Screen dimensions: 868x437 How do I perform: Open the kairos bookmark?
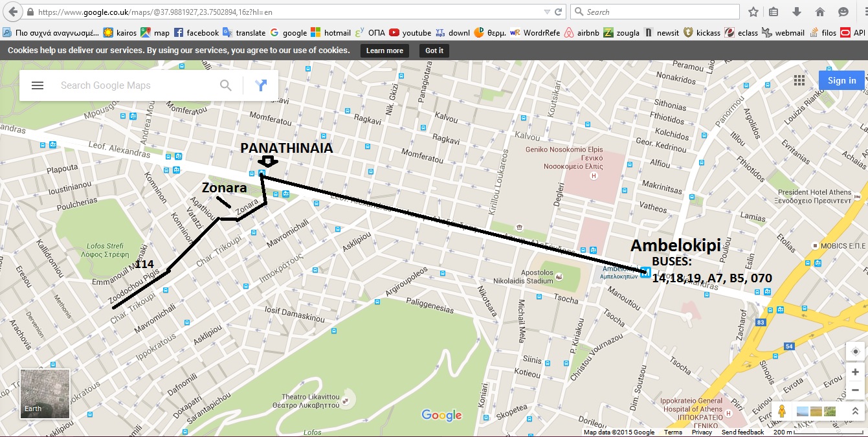pos(120,33)
